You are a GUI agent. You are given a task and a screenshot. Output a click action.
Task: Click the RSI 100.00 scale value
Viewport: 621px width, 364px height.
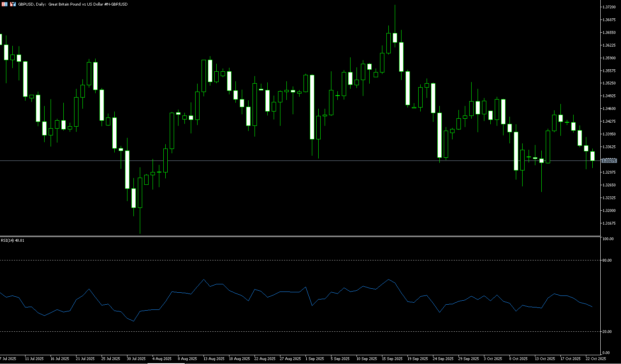(608, 239)
